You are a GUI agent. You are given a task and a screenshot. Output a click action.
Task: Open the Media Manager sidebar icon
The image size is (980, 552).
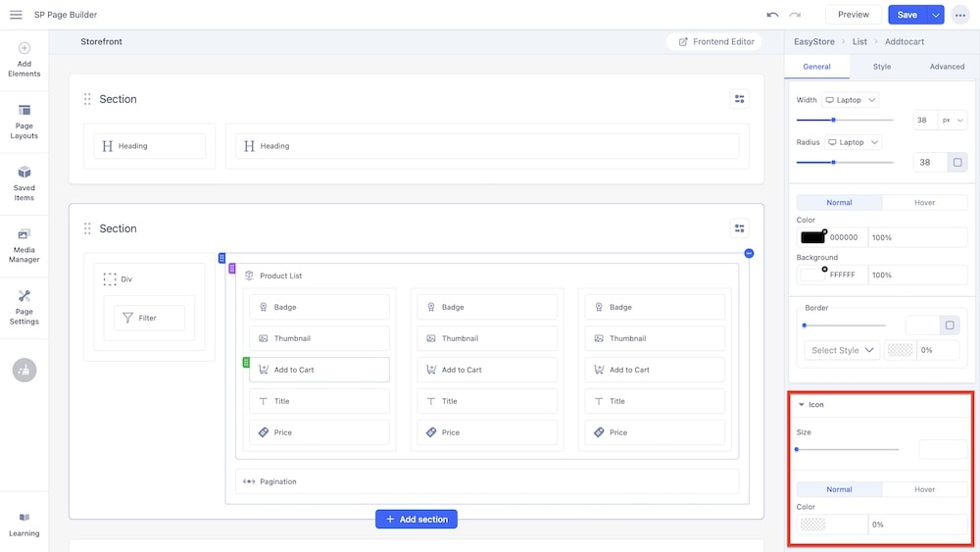click(24, 245)
